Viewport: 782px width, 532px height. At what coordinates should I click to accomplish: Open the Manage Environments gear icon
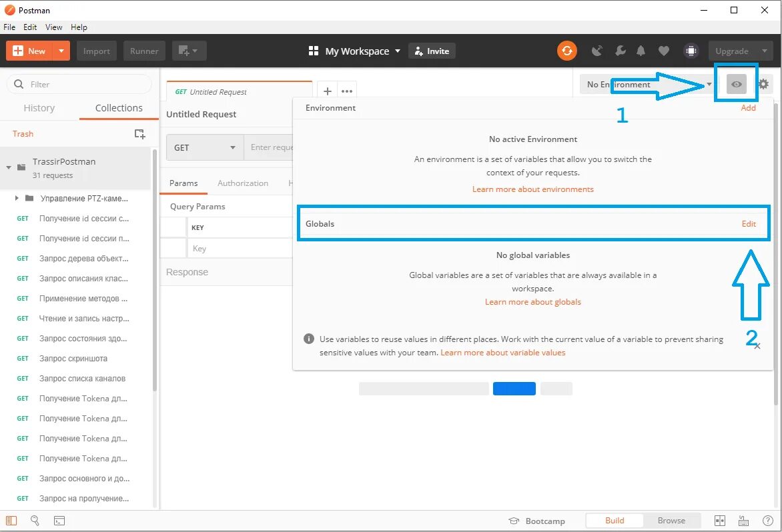(x=763, y=84)
